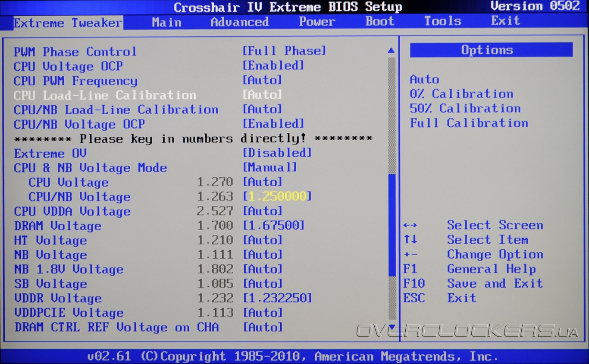Click the Select Item help text
The image size is (589, 364).
point(488,240)
